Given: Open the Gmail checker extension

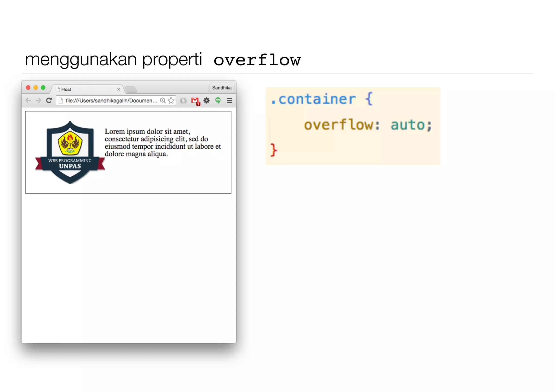Looking at the screenshot, I should [195, 101].
